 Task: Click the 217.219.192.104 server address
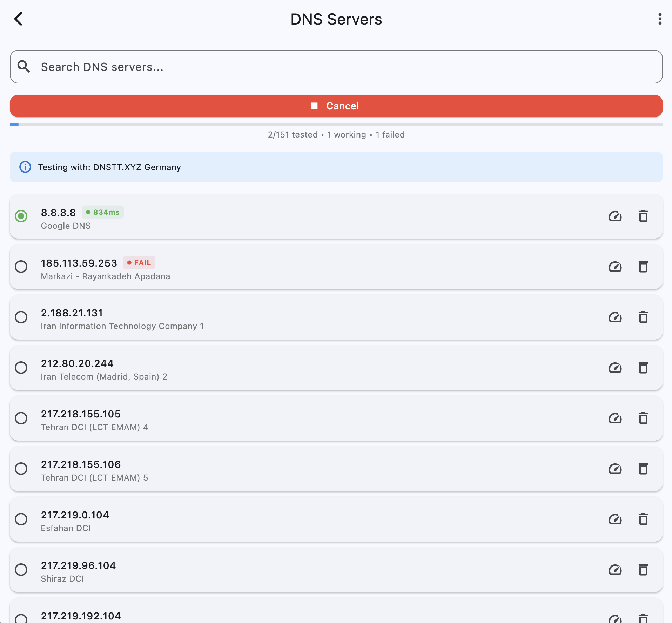[x=81, y=616]
